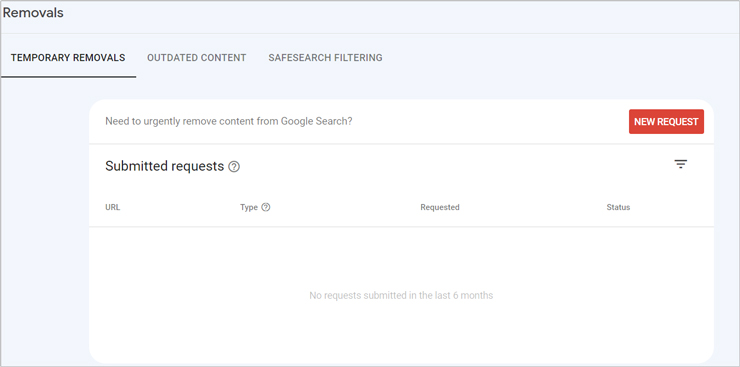Click the help icon beside Submitted requests
Image resolution: width=740 pixels, height=367 pixels.
[234, 167]
